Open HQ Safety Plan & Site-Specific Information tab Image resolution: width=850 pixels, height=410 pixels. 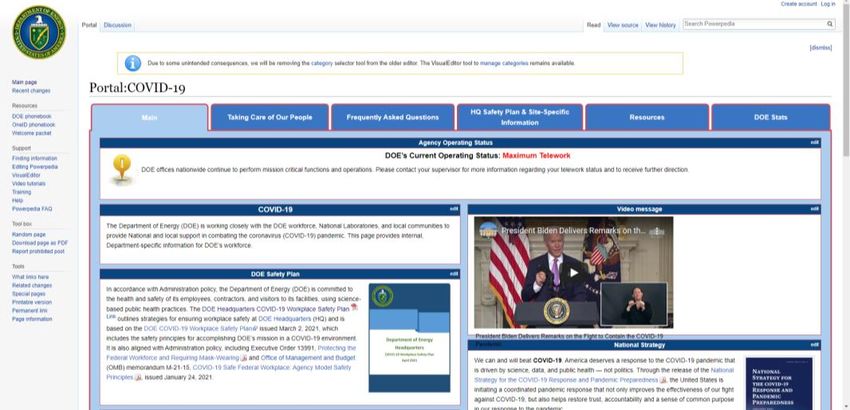519,117
